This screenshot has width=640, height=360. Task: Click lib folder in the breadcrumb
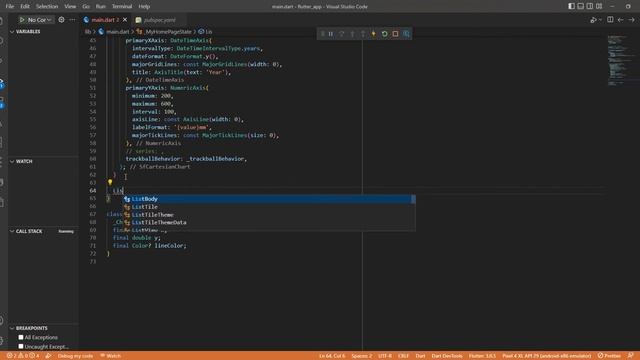pos(88,31)
